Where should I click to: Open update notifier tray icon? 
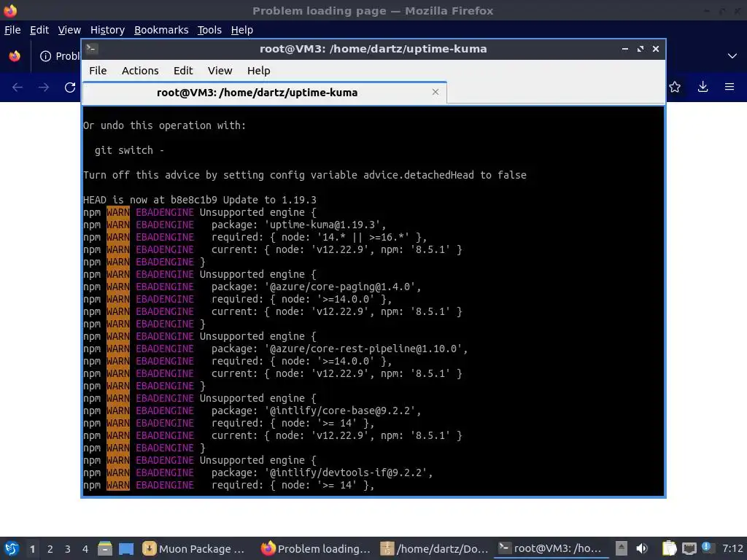[x=707, y=548]
